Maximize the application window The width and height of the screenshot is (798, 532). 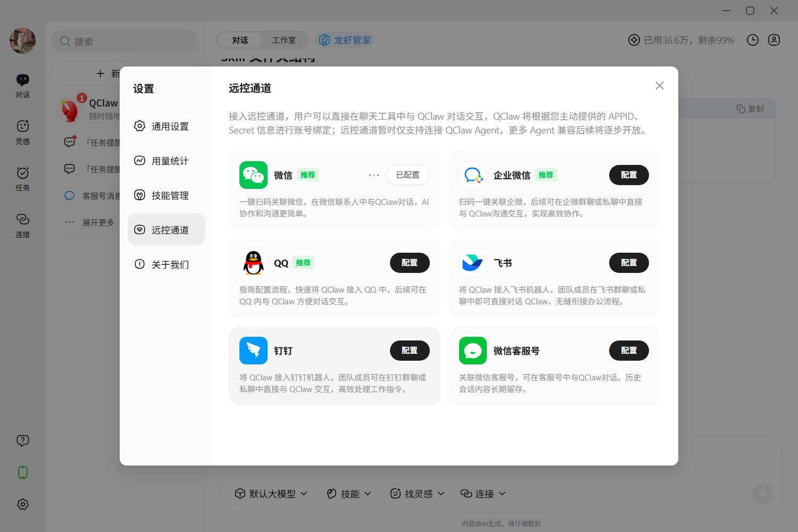pyautogui.click(x=750, y=11)
